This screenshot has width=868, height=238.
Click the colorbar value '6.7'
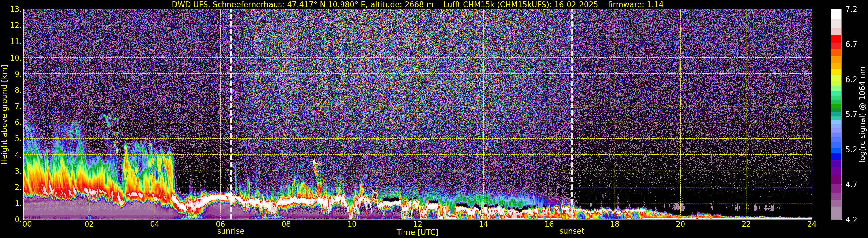pos(851,44)
